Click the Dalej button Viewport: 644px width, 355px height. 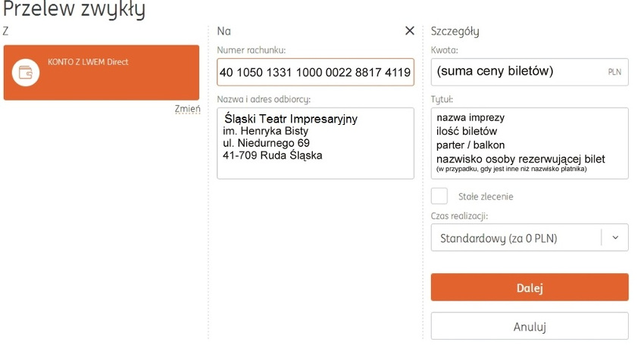pyautogui.click(x=530, y=288)
